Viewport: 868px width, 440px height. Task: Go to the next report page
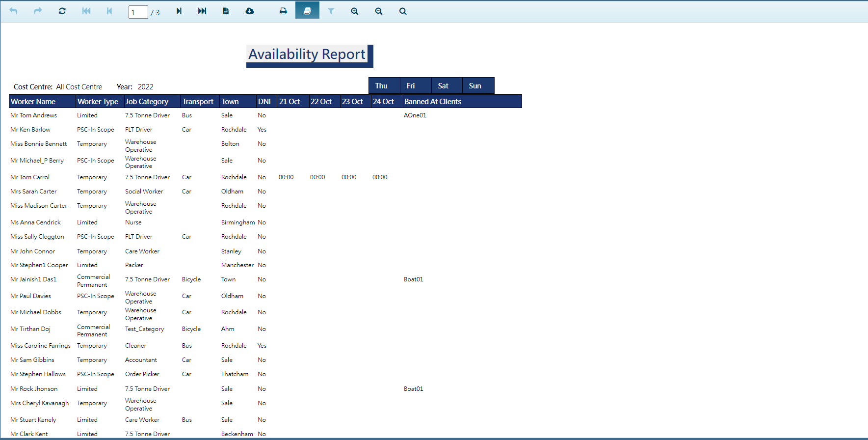coord(179,11)
